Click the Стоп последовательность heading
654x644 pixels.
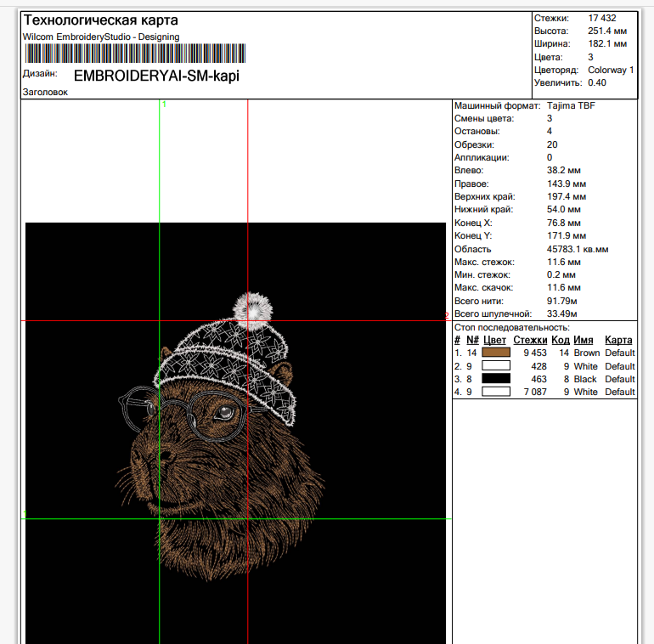(x=511, y=327)
